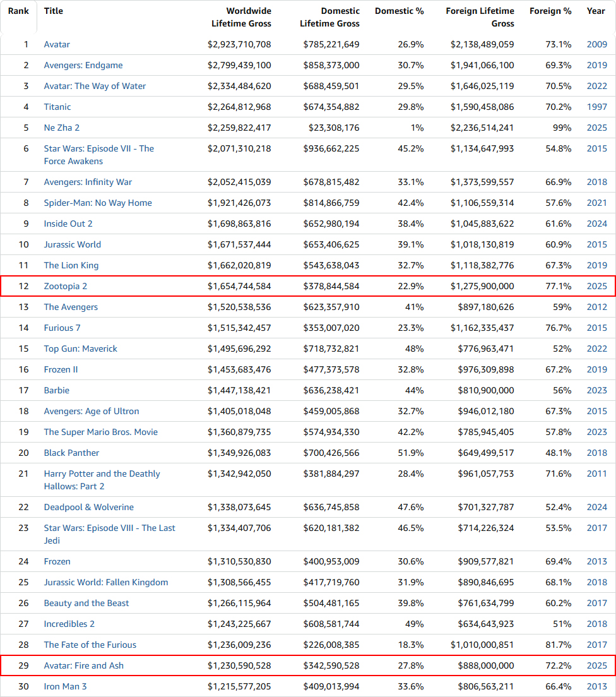Open the Barbie title link
The height and width of the screenshot is (697, 616).
[57, 390]
